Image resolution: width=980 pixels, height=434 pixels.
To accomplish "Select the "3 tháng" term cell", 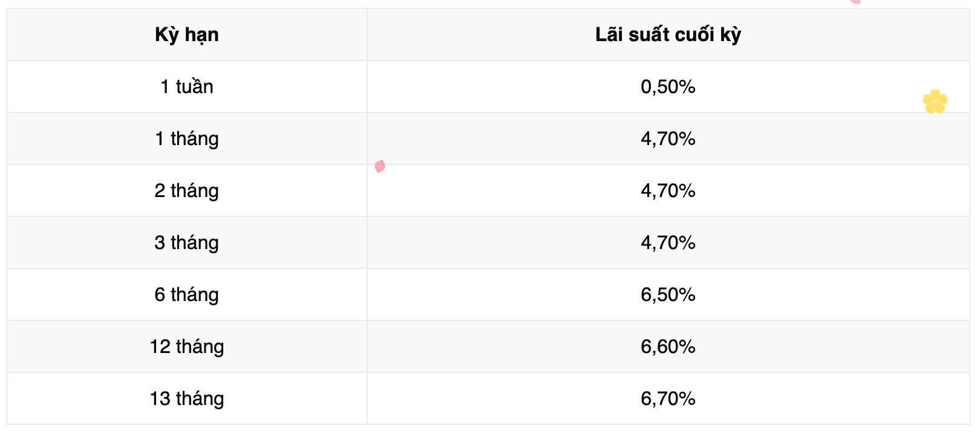I will pyautogui.click(x=186, y=243).
